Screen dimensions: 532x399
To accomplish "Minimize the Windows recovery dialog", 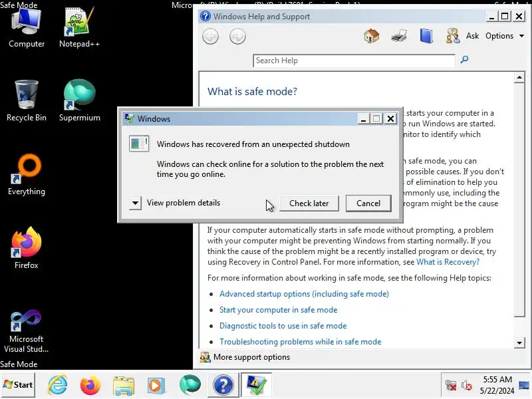I will coord(363,118).
